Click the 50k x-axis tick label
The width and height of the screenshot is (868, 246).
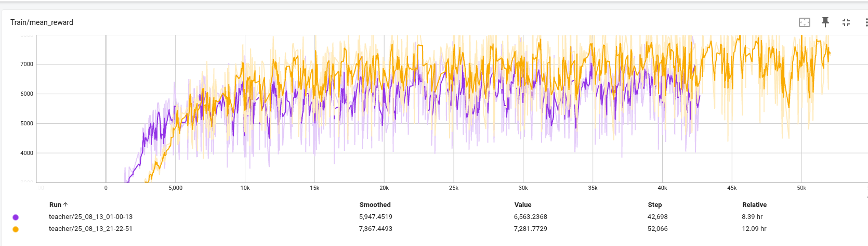pos(801,188)
